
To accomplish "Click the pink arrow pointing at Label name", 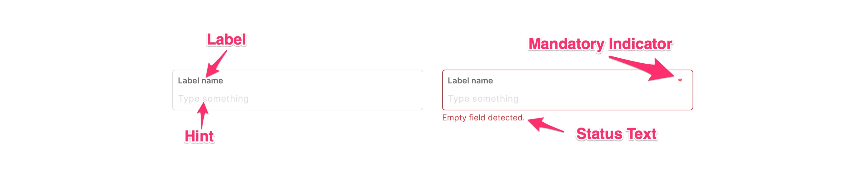I will click(x=216, y=64).
